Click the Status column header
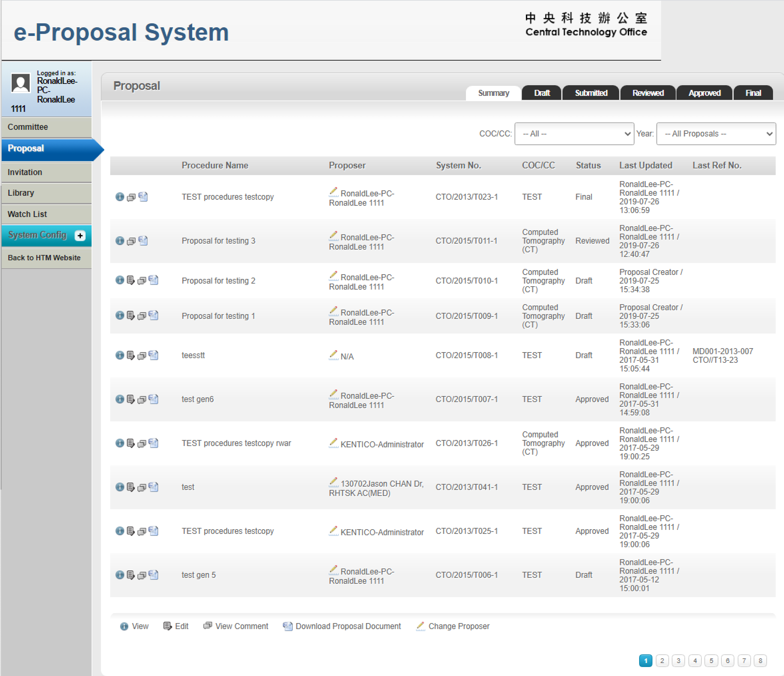Screen dimensions: 784x676 click(x=588, y=165)
